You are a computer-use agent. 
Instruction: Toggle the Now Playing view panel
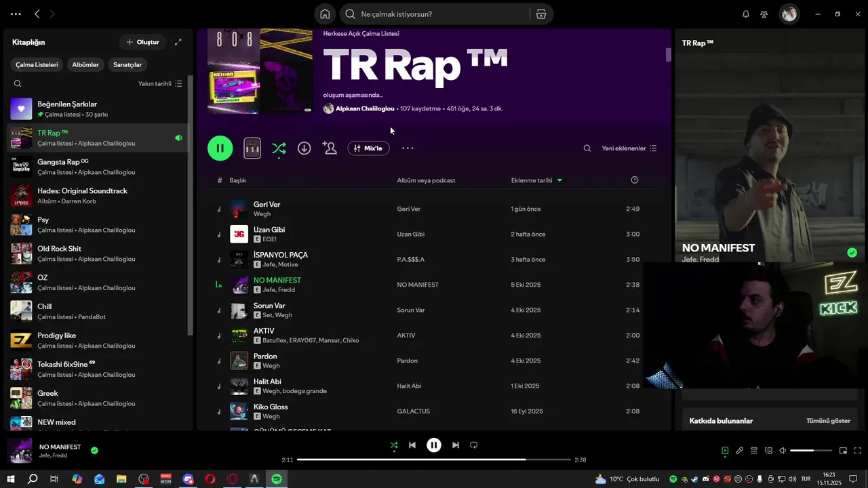(725, 451)
